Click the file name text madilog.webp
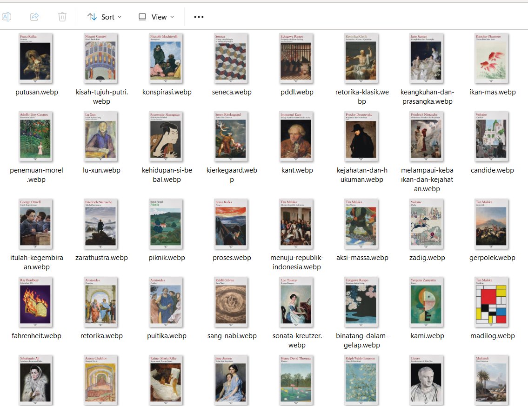The image size is (528, 420). click(x=492, y=336)
